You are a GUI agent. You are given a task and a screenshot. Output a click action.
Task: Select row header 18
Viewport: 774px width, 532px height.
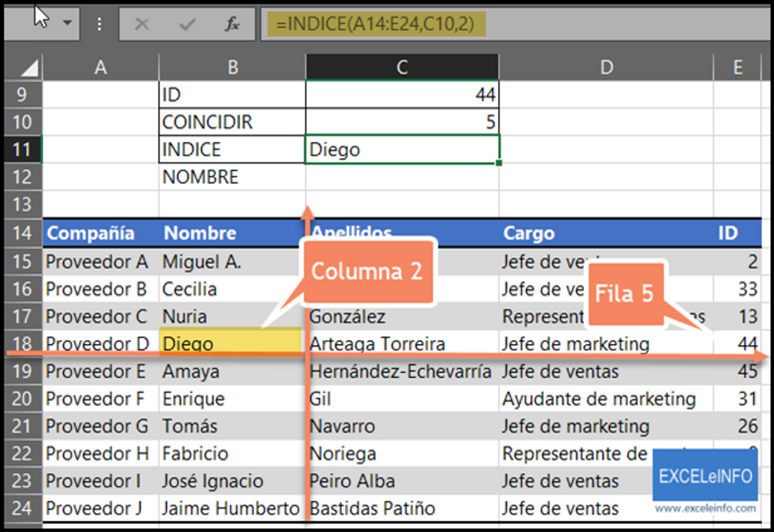pos(22,343)
